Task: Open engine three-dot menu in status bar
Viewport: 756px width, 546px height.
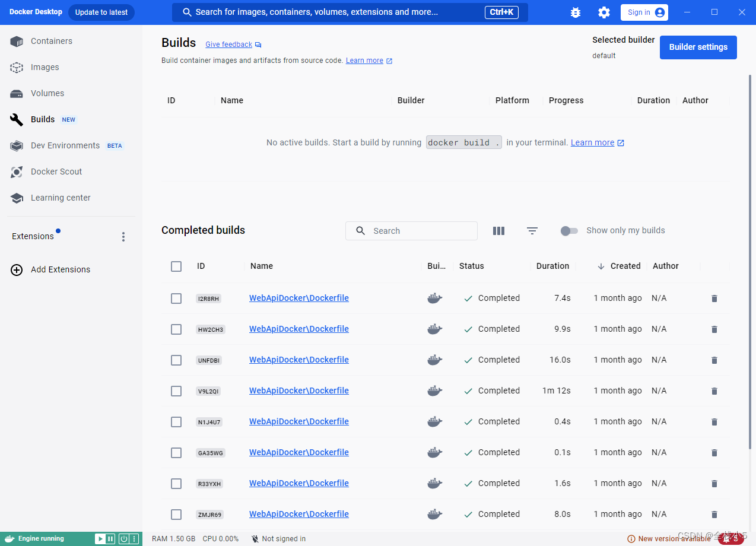Action: click(x=134, y=539)
